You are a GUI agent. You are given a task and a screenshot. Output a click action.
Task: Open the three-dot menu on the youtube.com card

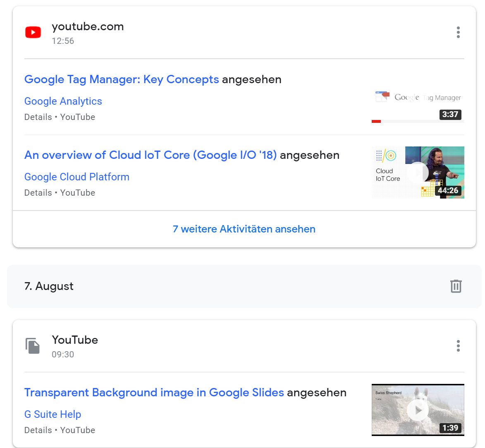pyautogui.click(x=458, y=32)
